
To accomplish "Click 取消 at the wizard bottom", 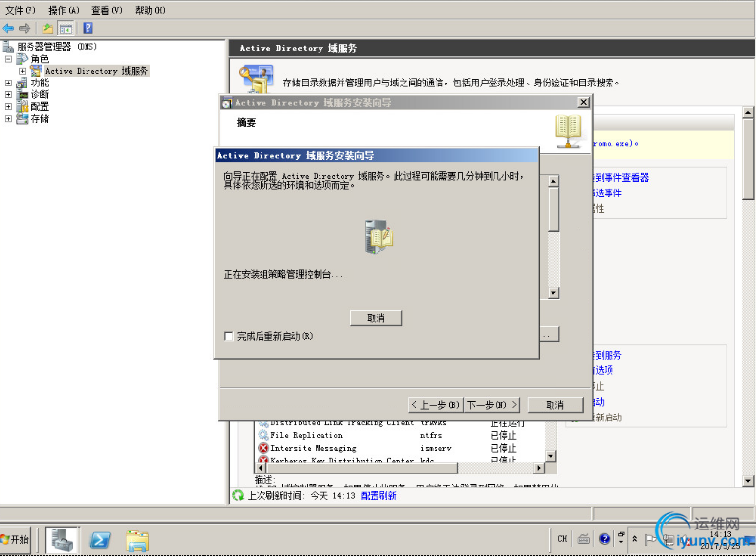I will point(554,405).
